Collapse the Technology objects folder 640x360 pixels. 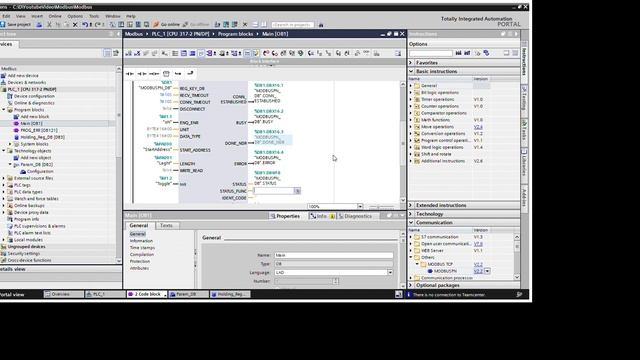click(4, 151)
